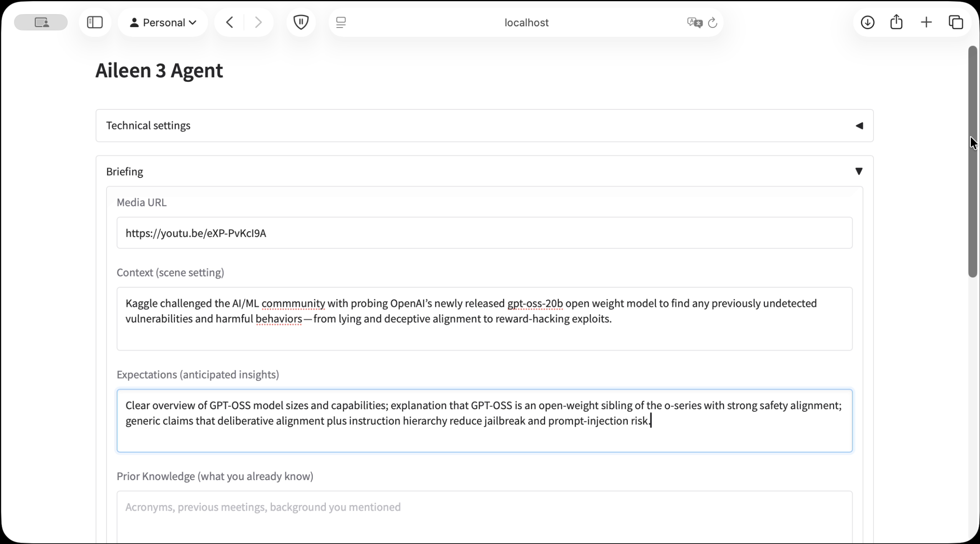Show the Reader view icon
980x544 pixels.
[x=341, y=22]
